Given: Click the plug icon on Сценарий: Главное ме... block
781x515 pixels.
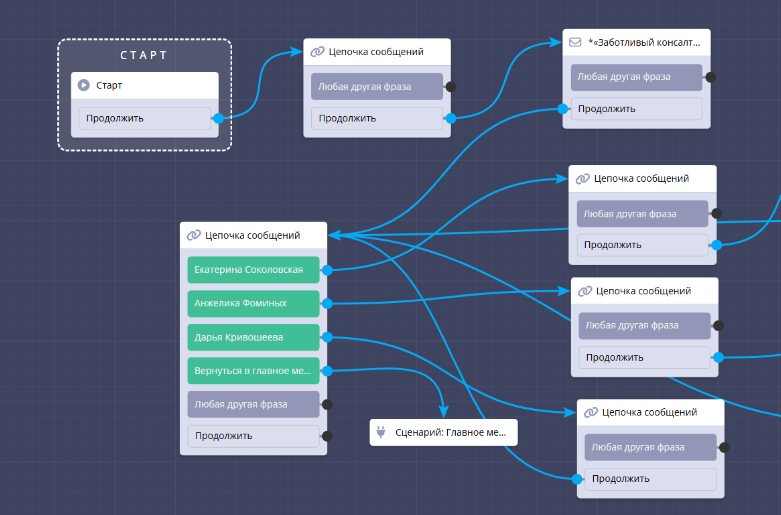Looking at the screenshot, I should click(x=381, y=433).
